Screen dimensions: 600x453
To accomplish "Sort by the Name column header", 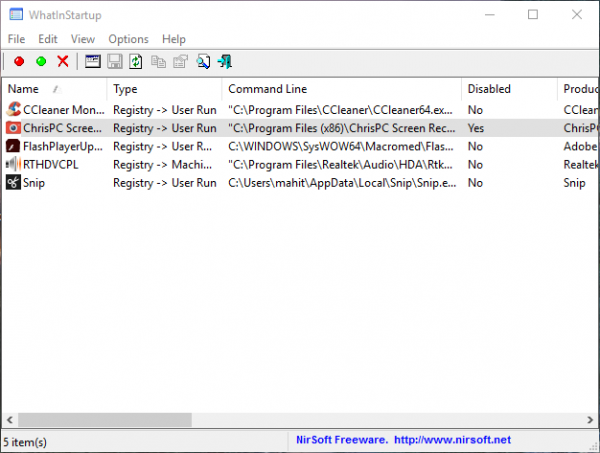I will (54, 89).
